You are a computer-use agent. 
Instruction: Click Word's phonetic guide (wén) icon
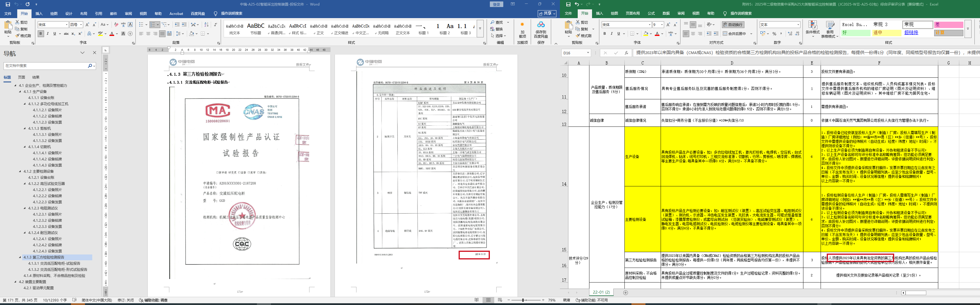click(123, 25)
